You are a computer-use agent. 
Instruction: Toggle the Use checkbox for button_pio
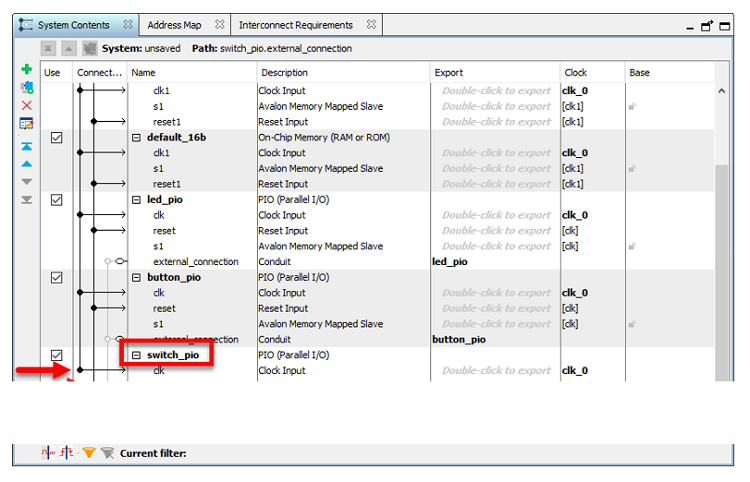coord(56,278)
